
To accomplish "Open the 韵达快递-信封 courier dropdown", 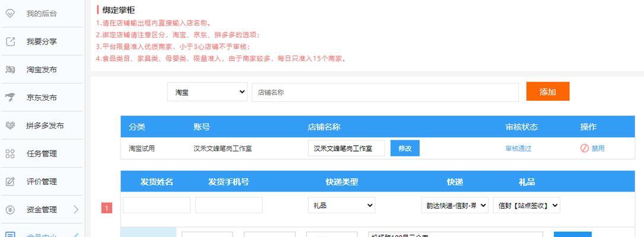I will pos(455,205).
